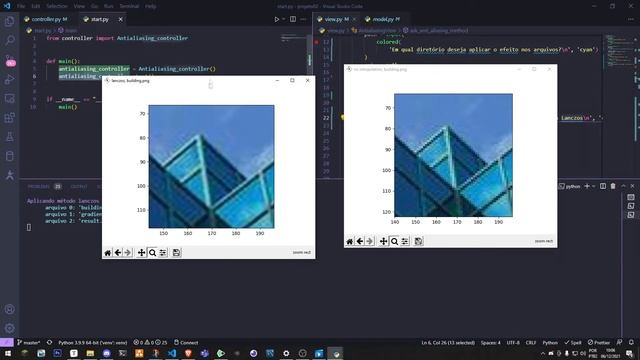Open Windows Start menu
640x360 pixels.
[x=8, y=353]
